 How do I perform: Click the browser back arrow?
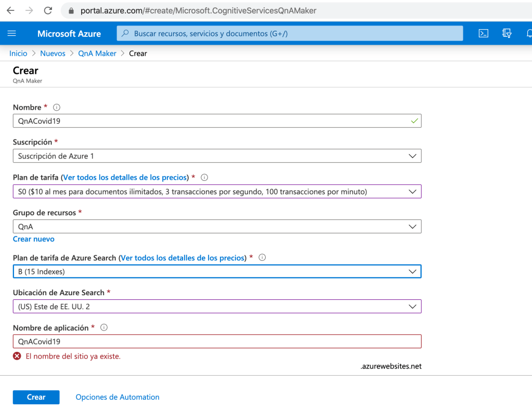pyautogui.click(x=10, y=10)
